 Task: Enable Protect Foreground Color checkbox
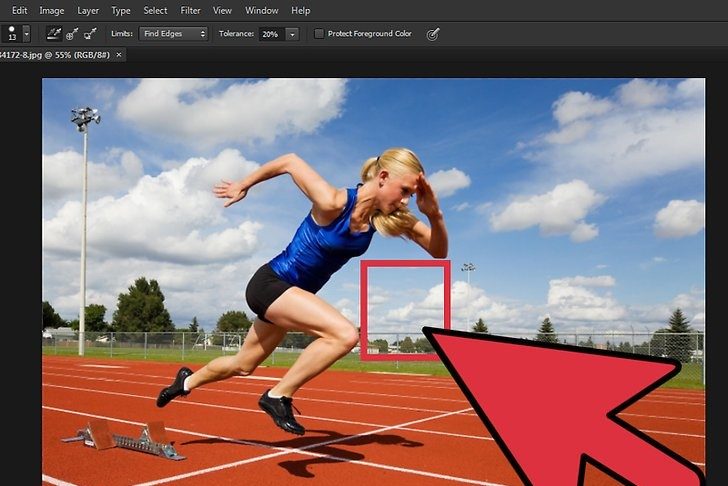point(319,34)
